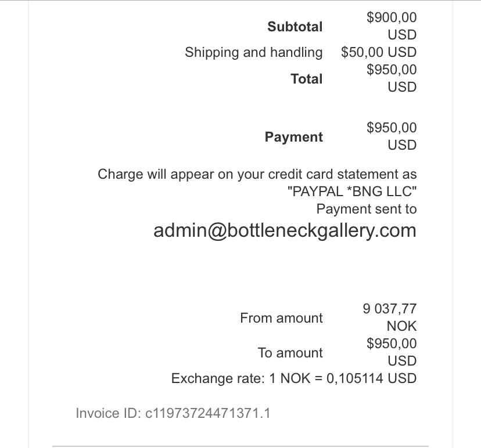The width and height of the screenshot is (481, 448).
Task: Click the To amount $950,00 USD value
Action: click(x=392, y=352)
